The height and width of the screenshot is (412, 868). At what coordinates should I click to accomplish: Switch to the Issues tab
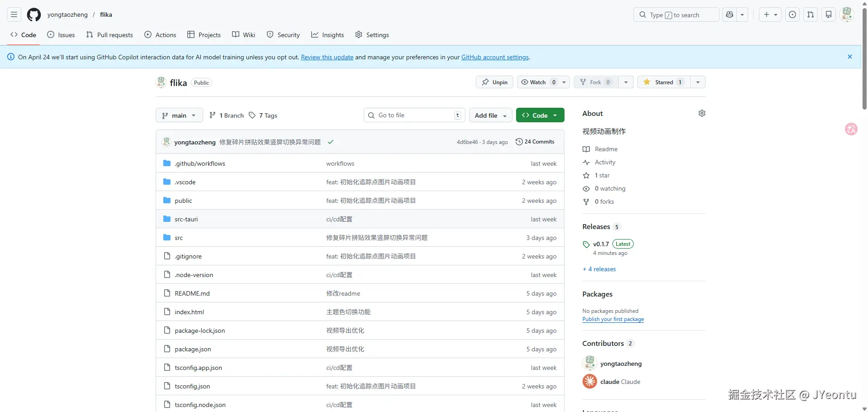[x=61, y=35]
